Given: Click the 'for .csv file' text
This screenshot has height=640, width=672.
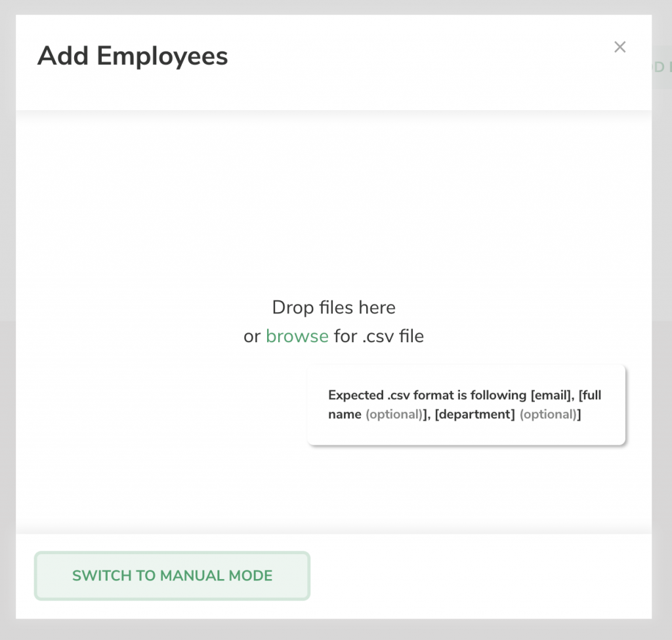Looking at the screenshot, I should pos(379,336).
